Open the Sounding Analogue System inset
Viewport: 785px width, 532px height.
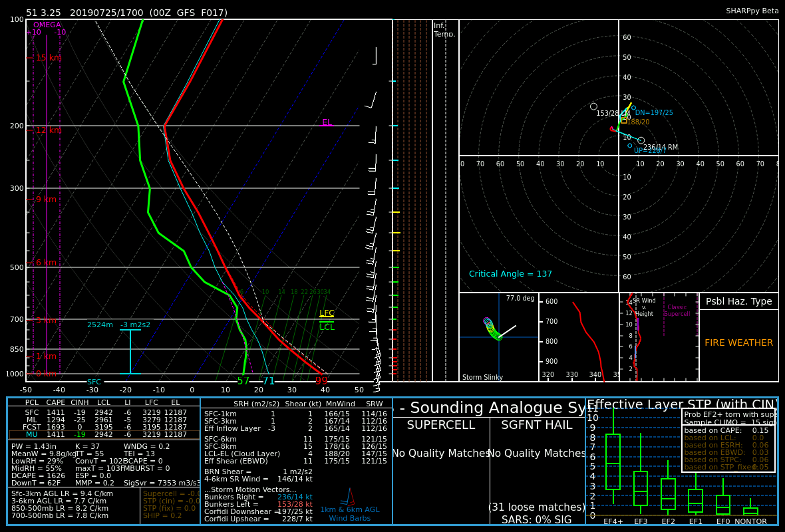point(489,462)
